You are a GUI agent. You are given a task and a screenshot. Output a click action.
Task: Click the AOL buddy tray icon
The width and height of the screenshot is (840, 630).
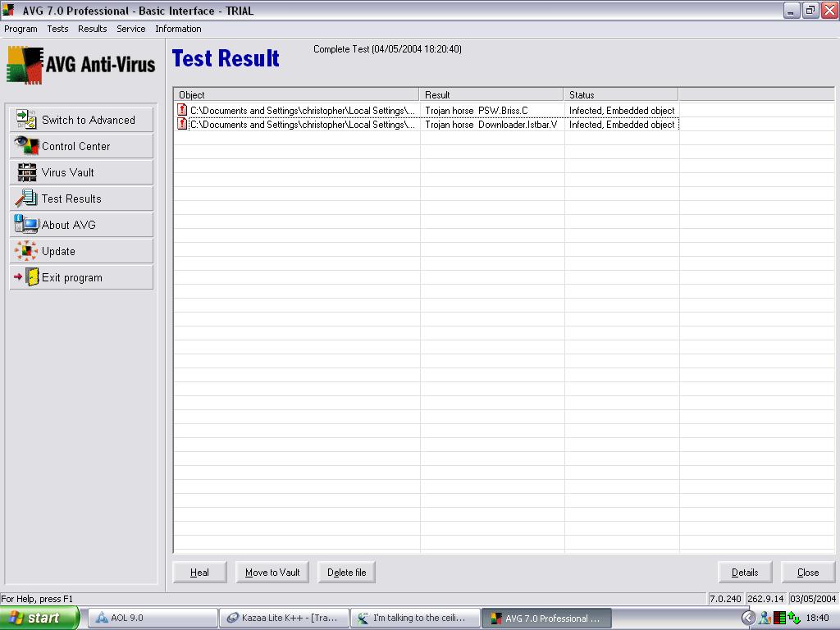pyautogui.click(x=765, y=619)
